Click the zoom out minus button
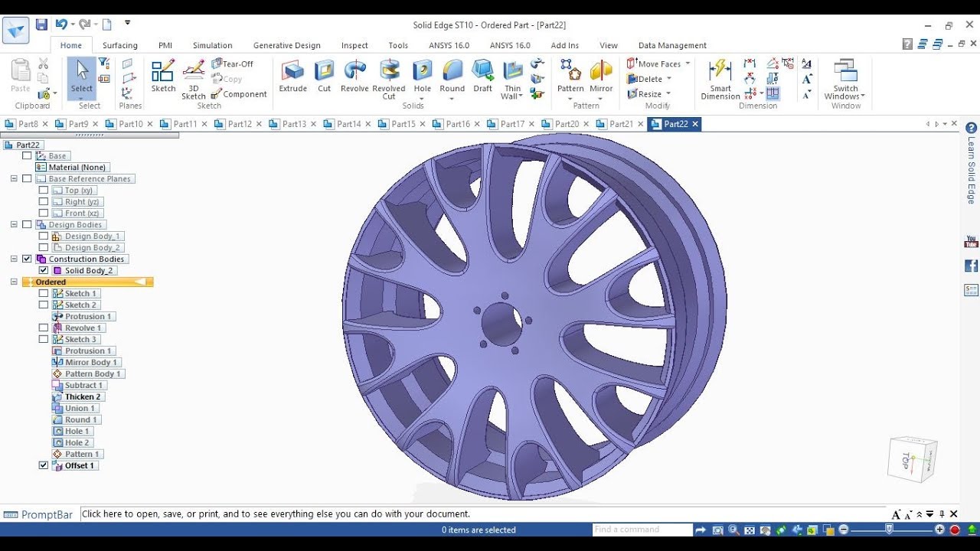This screenshot has height=551, width=980. coord(844,530)
